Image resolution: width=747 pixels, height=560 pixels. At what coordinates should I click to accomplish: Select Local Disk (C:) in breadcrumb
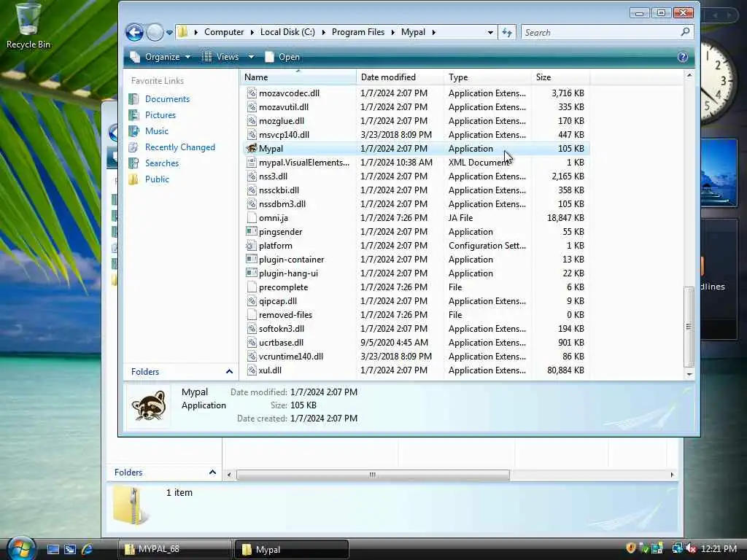point(287,32)
